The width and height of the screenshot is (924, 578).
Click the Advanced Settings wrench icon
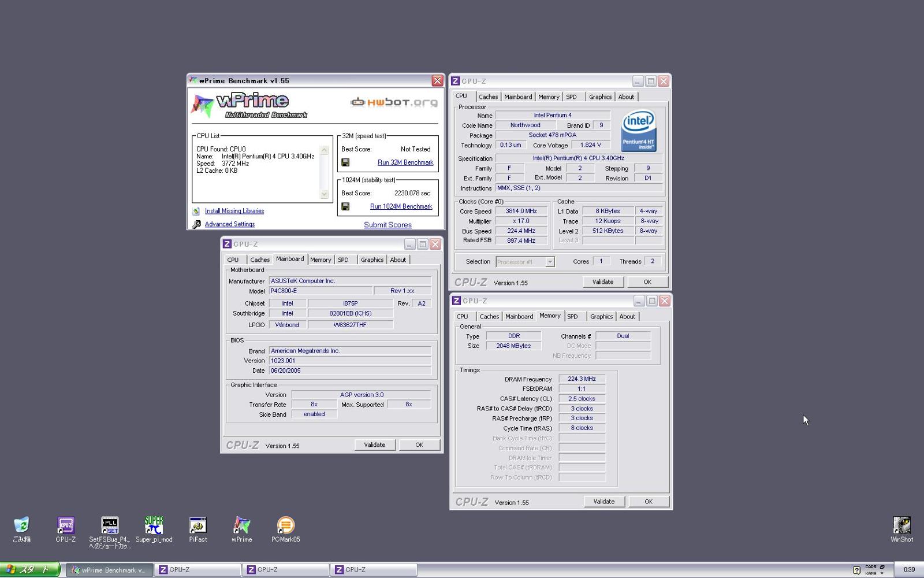197,224
